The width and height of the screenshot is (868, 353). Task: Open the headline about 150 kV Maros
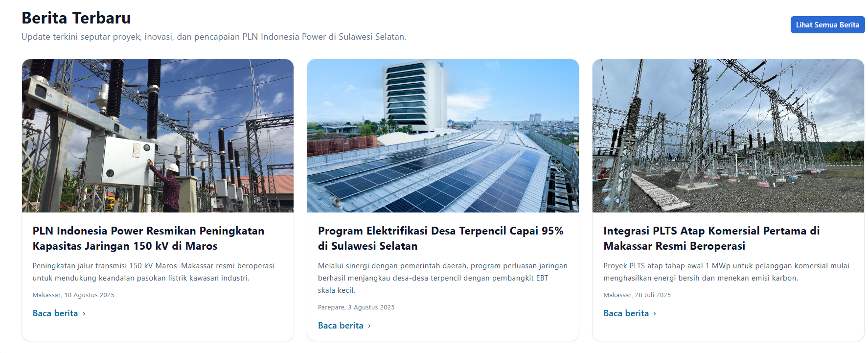pos(148,238)
